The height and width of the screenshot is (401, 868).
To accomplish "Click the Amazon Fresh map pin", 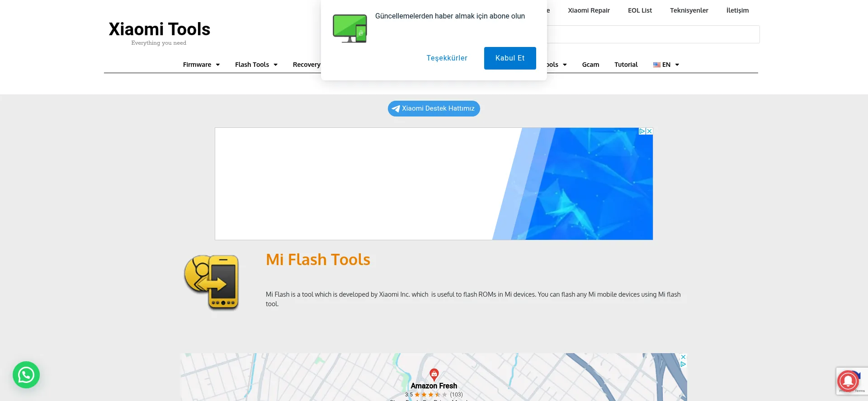I will 434,374.
